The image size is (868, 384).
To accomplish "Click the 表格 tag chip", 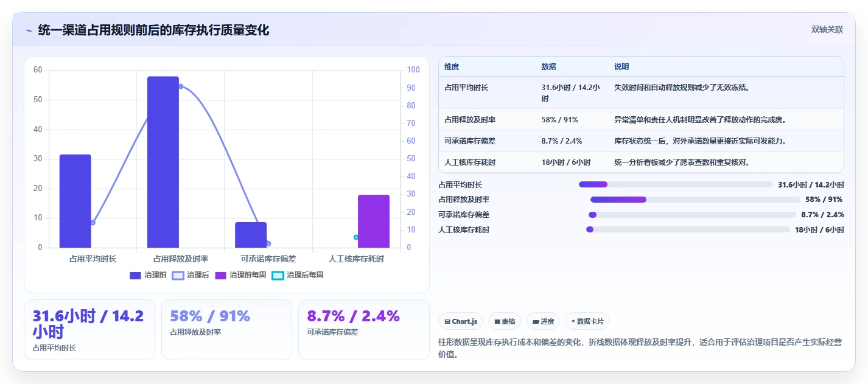I will [505, 321].
